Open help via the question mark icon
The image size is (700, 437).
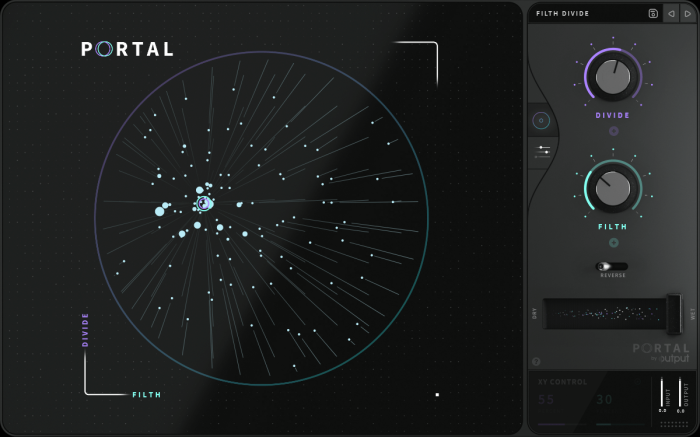coord(536,362)
